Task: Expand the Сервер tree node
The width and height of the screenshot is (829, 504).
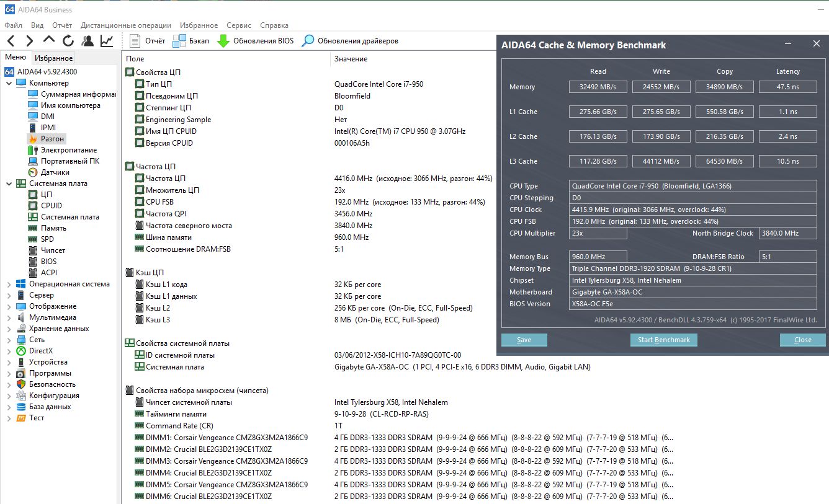Action: 9,295
